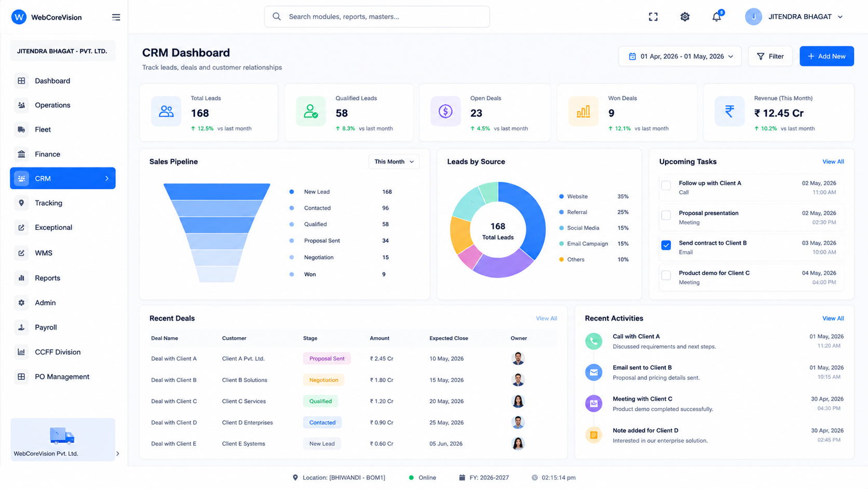The image size is (868, 489).
Task: Click the delivery truck icon in the sidebar
Action: [x=62, y=435]
